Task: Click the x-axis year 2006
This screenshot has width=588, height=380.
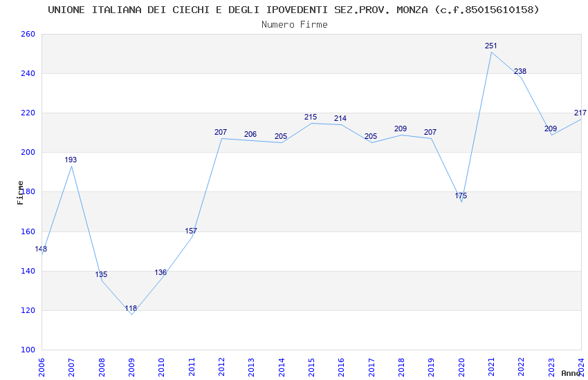Action: 42,367
